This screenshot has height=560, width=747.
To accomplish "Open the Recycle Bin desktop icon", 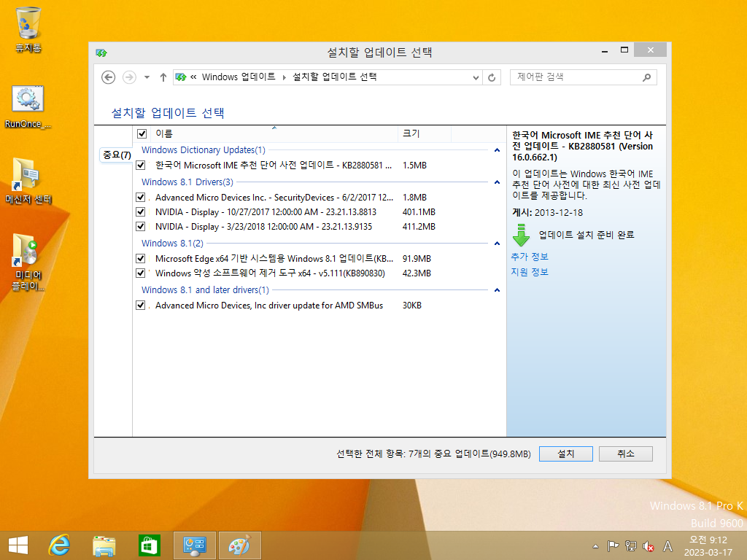I will pos(28,29).
